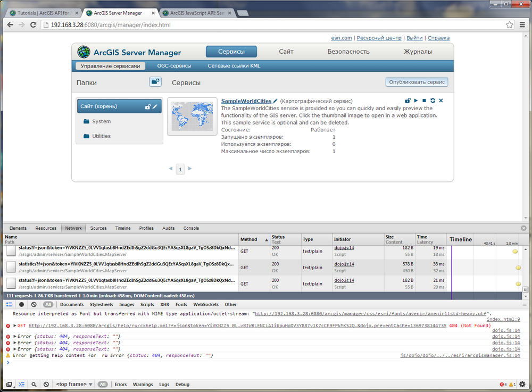Close the DevTools panel with round X
532x392 pixels.
tap(523, 228)
